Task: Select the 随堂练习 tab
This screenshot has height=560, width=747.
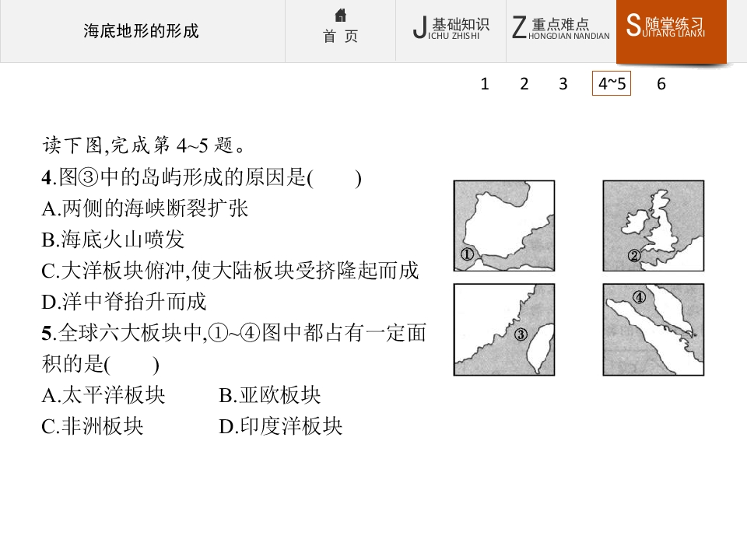Action: pyautogui.click(x=671, y=30)
